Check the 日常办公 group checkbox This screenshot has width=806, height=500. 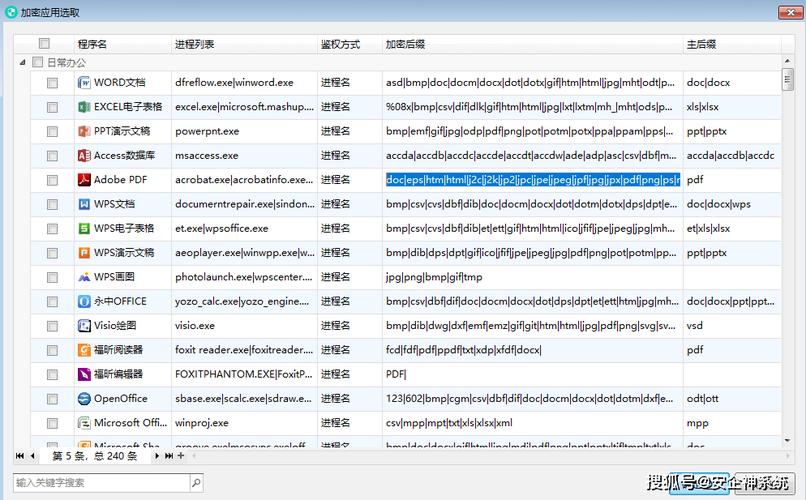pos(37,62)
